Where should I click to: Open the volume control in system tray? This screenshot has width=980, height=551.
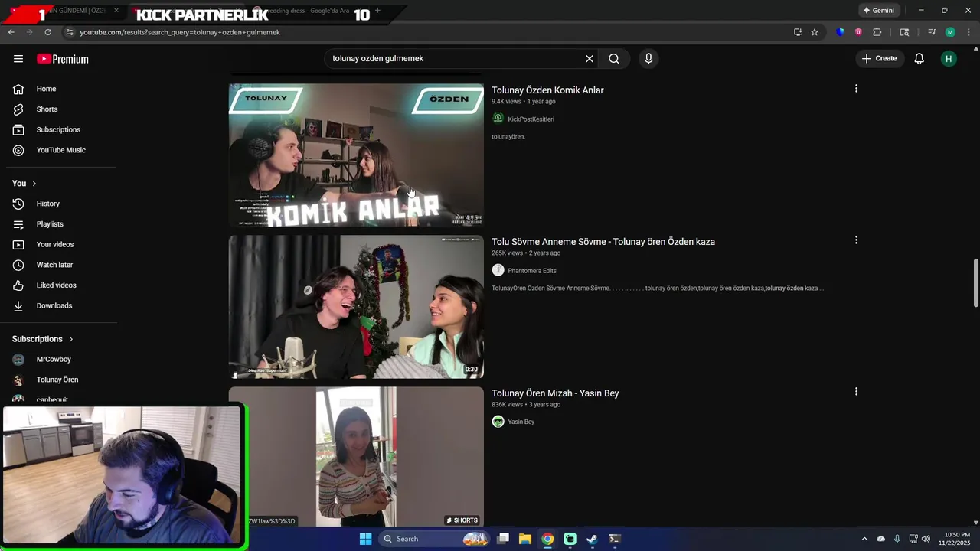[926, 539]
